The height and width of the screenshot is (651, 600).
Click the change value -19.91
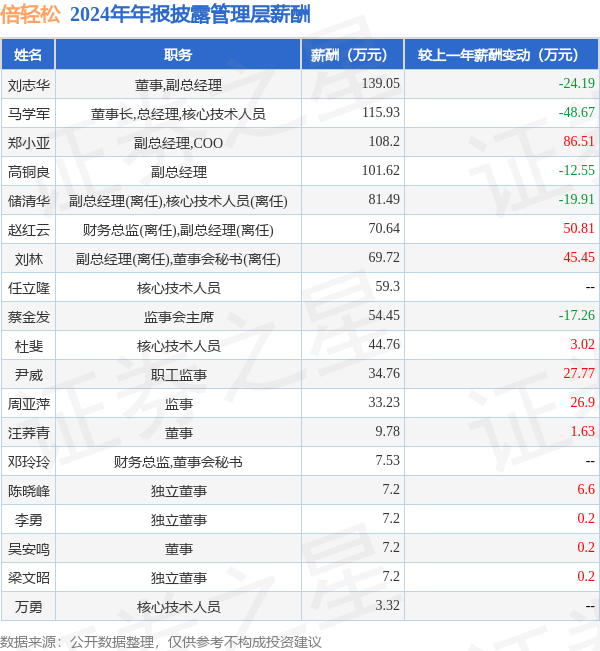tap(576, 199)
